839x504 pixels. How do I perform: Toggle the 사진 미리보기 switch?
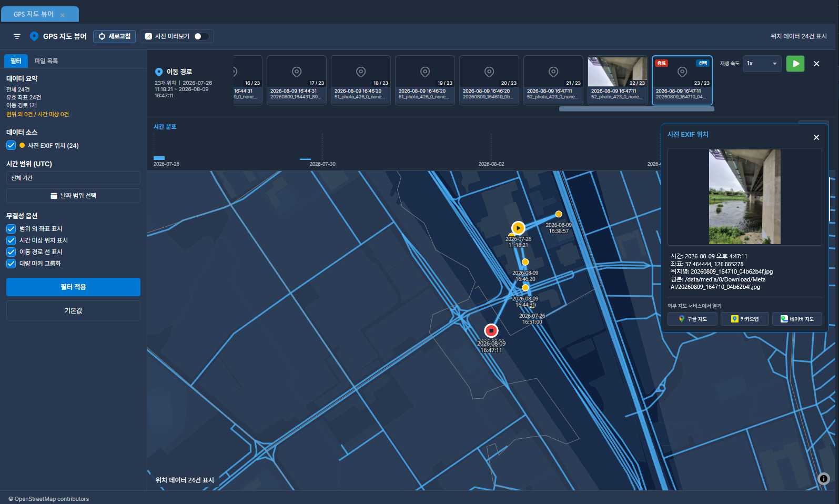click(201, 36)
